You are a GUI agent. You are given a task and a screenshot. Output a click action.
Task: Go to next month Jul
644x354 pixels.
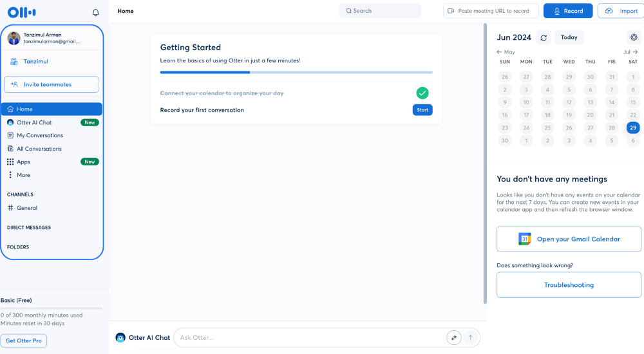point(630,52)
